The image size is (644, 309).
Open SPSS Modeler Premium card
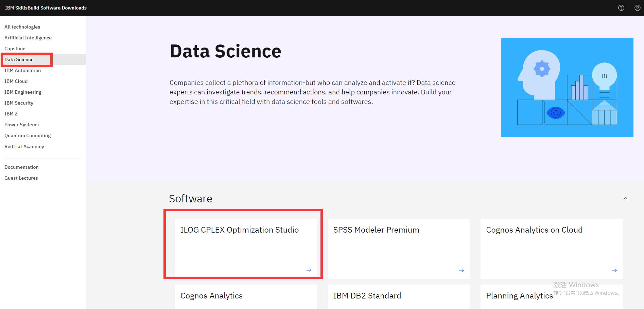(x=399, y=249)
